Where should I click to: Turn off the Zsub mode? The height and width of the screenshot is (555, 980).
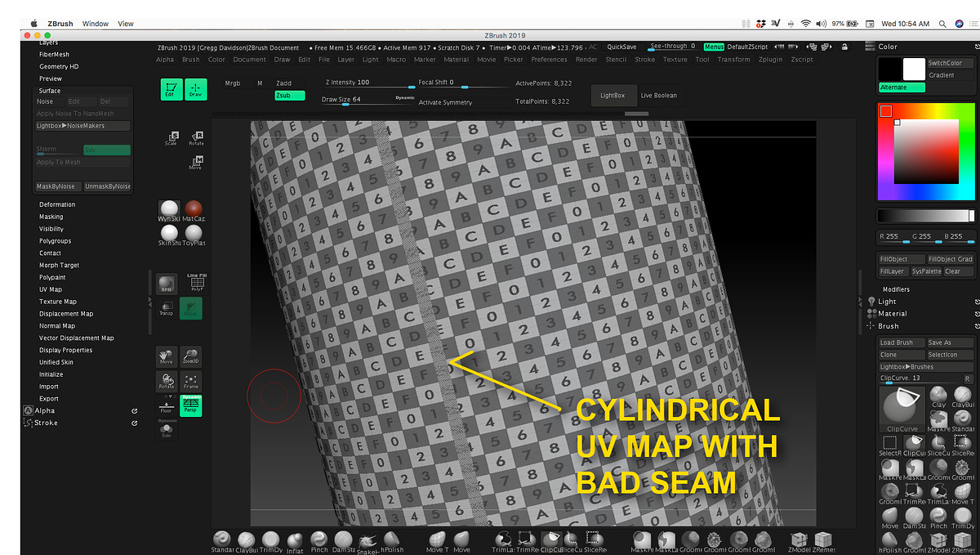pos(290,96)
